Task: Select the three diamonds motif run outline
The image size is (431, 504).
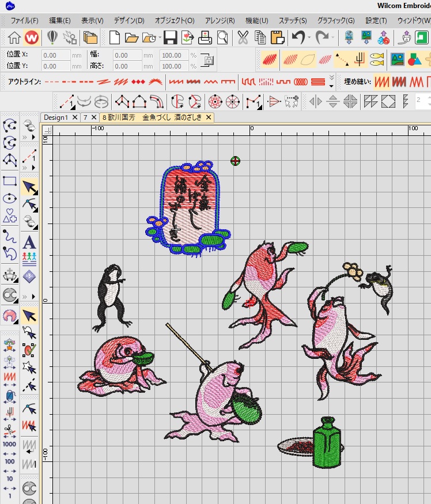Action: pos(138,82)
